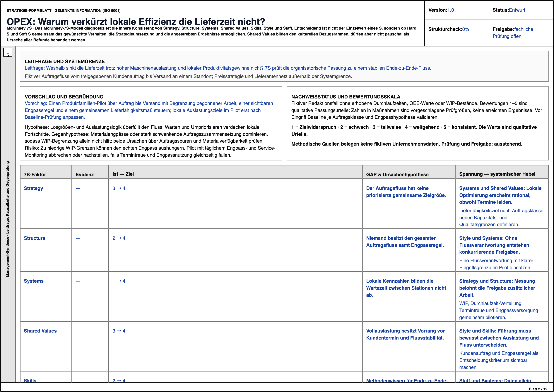Click 'Lokale Kennzahlen bilden die Wartezeit' text

(x=406, y=288)
